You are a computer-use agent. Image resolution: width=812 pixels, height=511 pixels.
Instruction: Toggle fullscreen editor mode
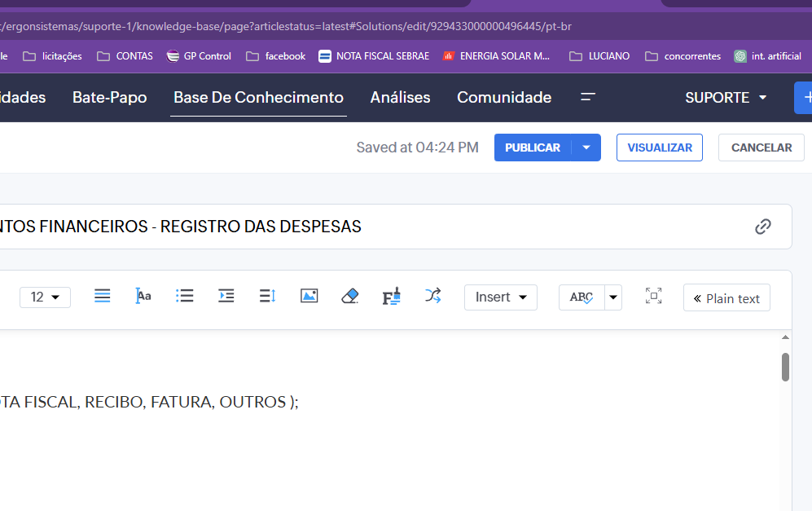click(653, 297)
